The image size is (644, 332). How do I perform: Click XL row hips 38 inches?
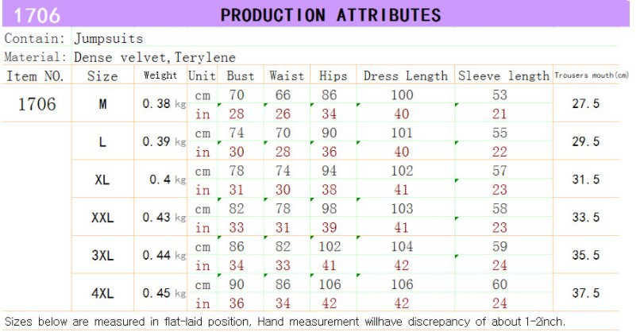330,189
